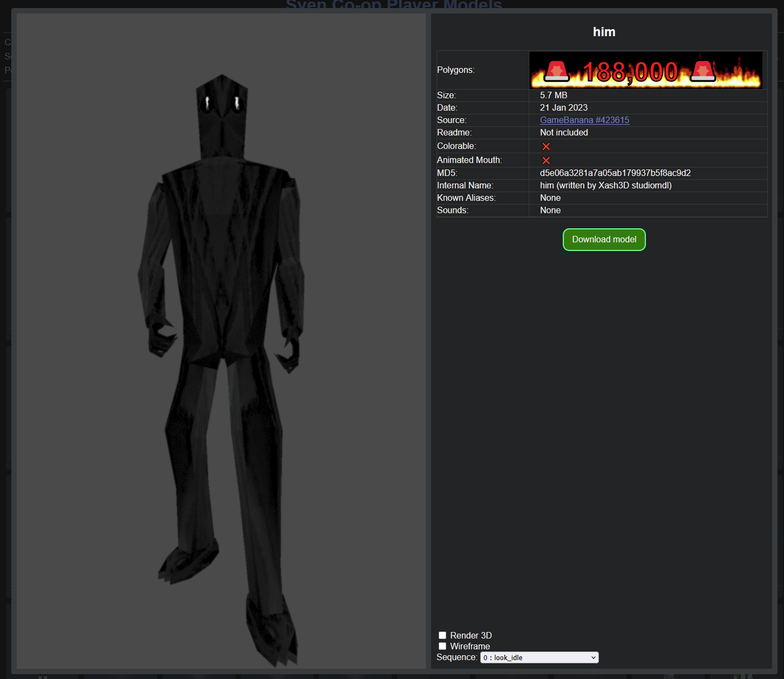Click the 'Polygons:' row label
The height and width of the screenshot is (679, 784).
pos(456,70)
